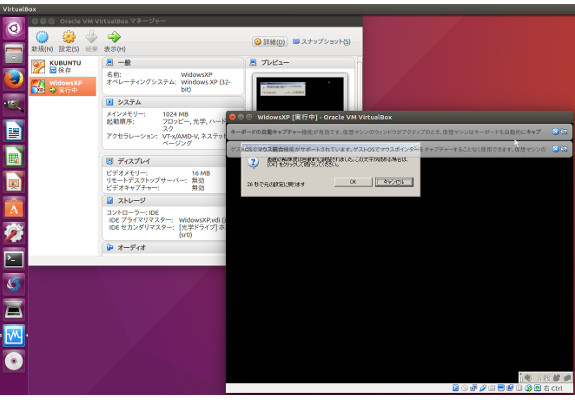
Task: Open LibreOffice Writer from the launcher
Action: pos(14,131)
